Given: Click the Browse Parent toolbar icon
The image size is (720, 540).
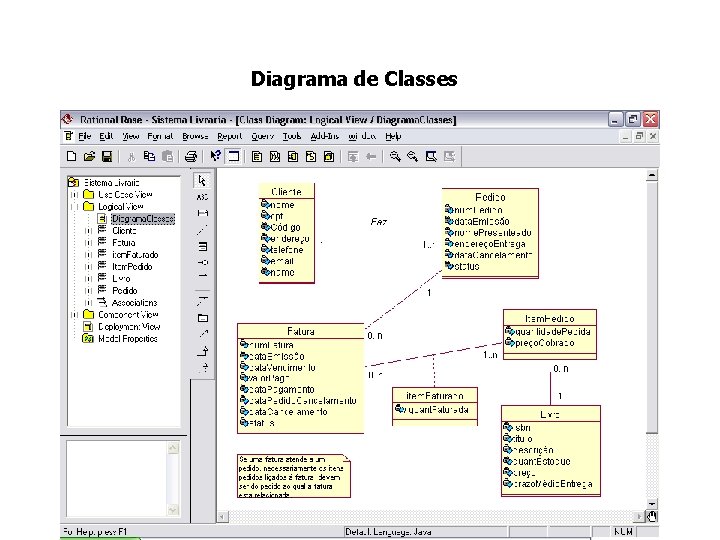Looking at the screenshot, I should tap(353, 157).
